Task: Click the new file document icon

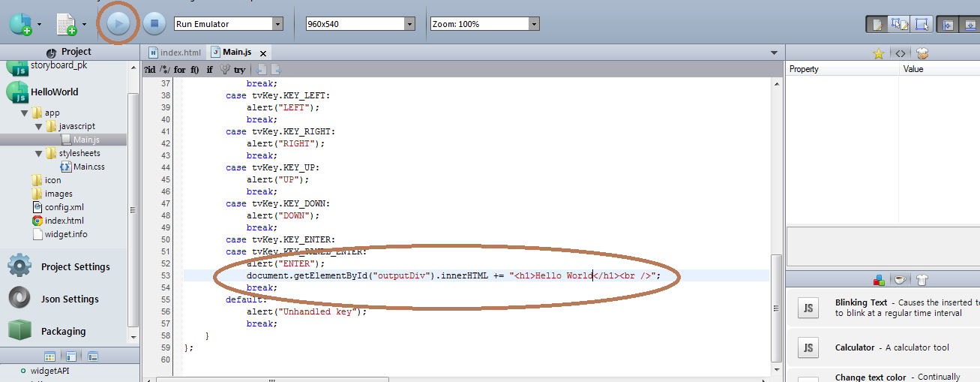Action: pos(67,24)
